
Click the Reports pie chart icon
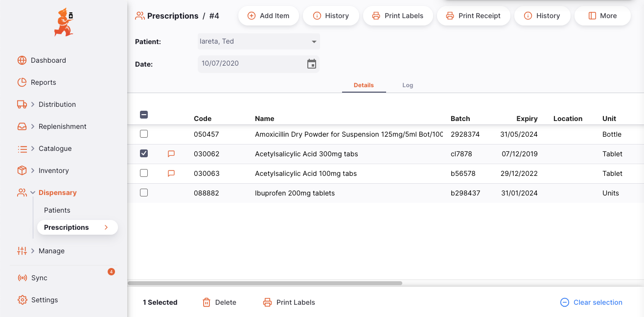click(x=22, y=82)
